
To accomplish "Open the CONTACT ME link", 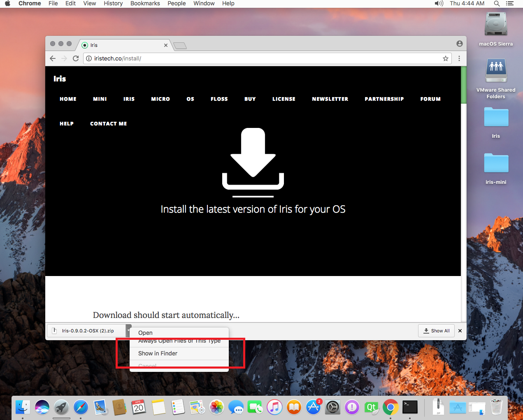I will pos(108,124).
